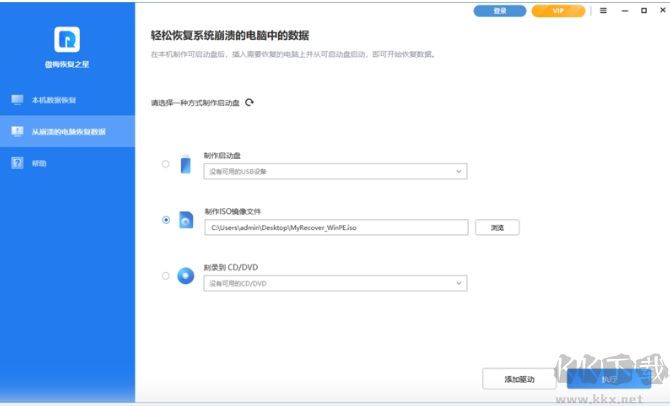
Task: Maximize the application window
Action: point(644,11)
